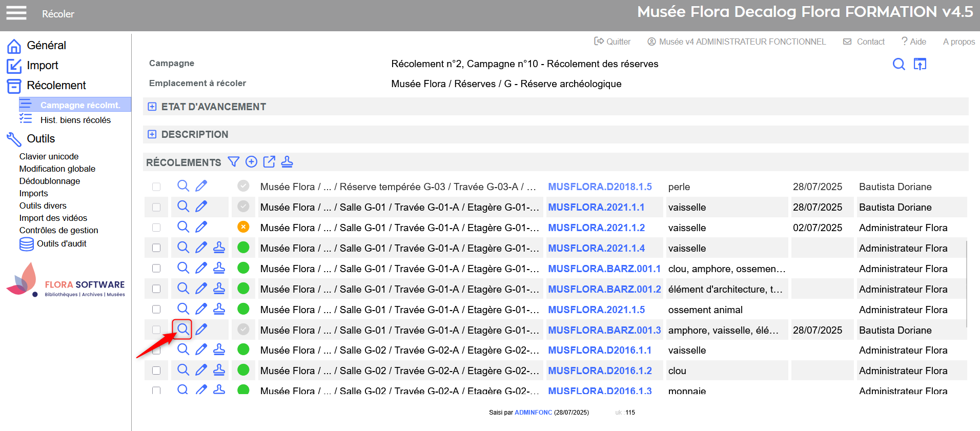Click the green status dot for MUSFLORA.D2016.1.1
Viewport: 980px width, 431px height.
243,350
